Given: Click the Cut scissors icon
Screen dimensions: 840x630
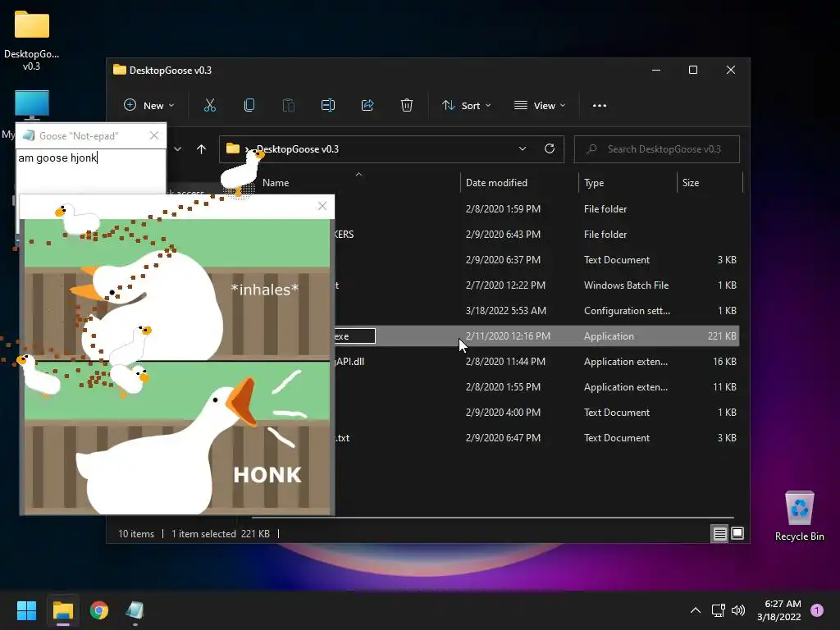Looking at the screenshot, I should [x=209, y=106].
